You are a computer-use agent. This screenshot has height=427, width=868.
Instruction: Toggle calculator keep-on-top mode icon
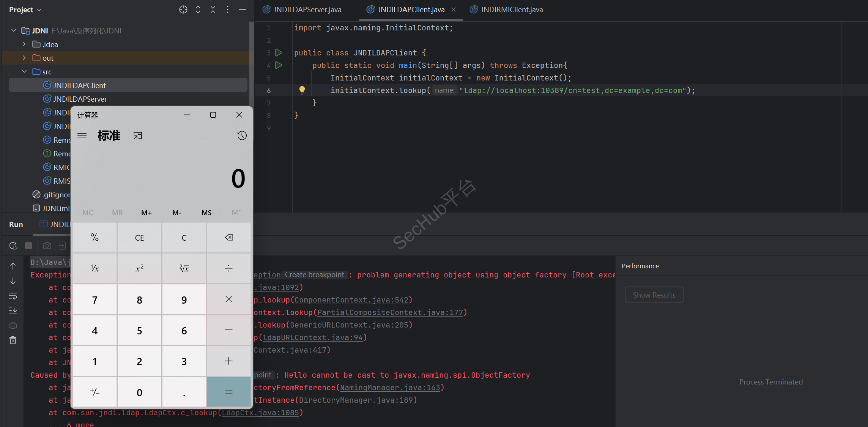point(138,136)
